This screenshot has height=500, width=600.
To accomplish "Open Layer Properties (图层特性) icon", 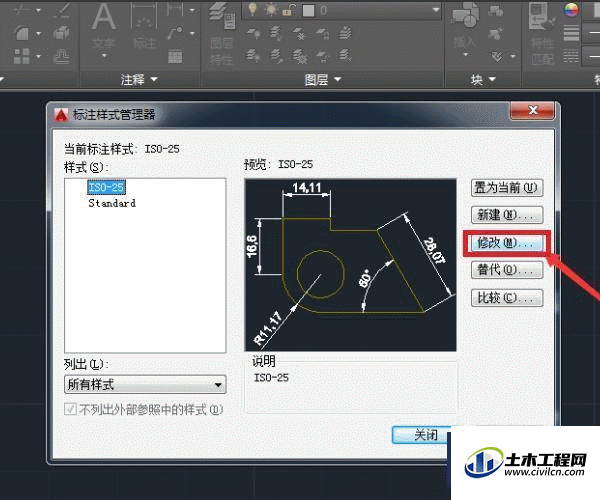I will (x=222, y=16).
